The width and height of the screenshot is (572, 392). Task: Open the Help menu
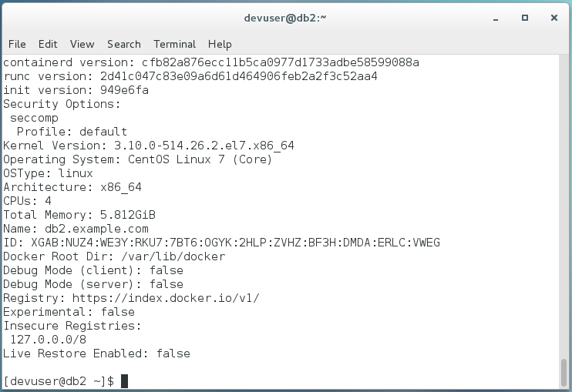click(220, 44)
